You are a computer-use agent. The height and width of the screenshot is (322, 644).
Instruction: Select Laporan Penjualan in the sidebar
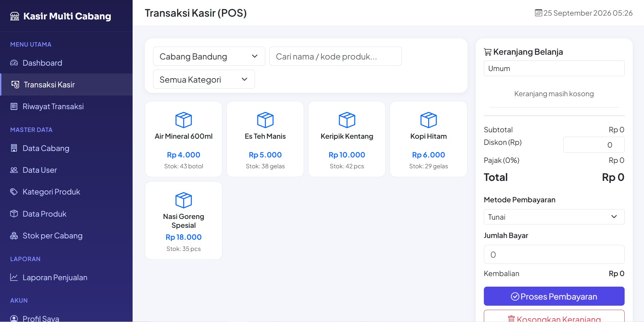66,277
